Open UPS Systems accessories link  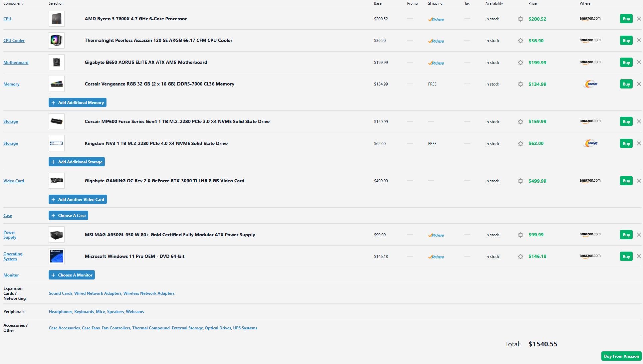[x=245, y=328]
